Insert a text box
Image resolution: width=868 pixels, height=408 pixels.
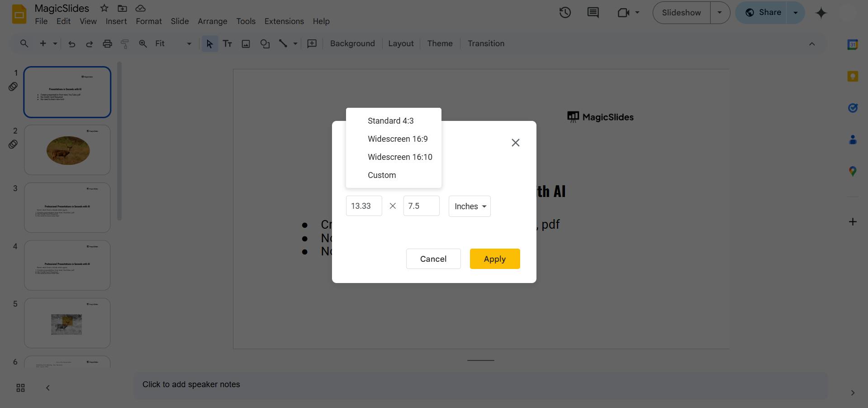pos(228,43)
